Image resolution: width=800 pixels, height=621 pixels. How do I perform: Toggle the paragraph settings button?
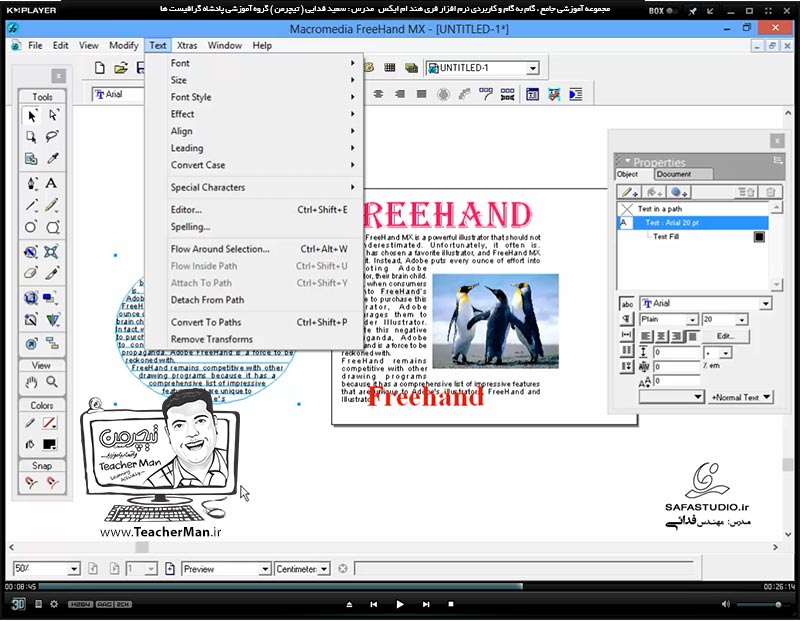tap(627, 319)
